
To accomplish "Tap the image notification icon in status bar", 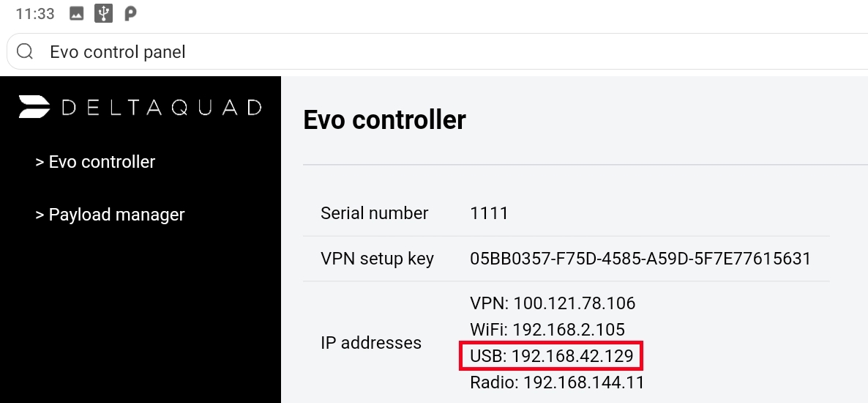I will tap(77, 13).
